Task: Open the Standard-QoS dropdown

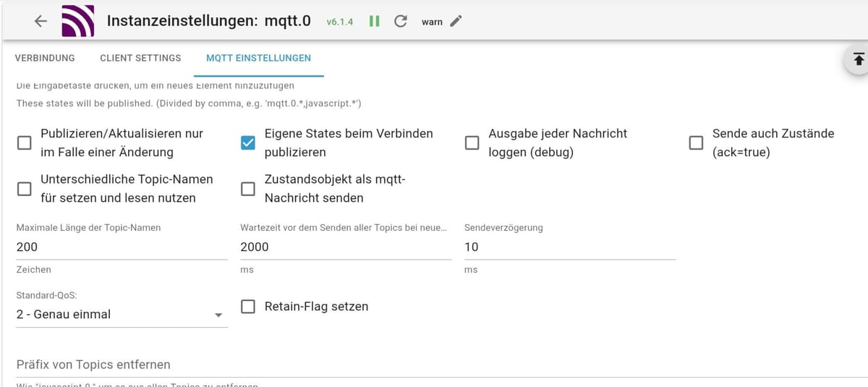Action: coord(122,315)
